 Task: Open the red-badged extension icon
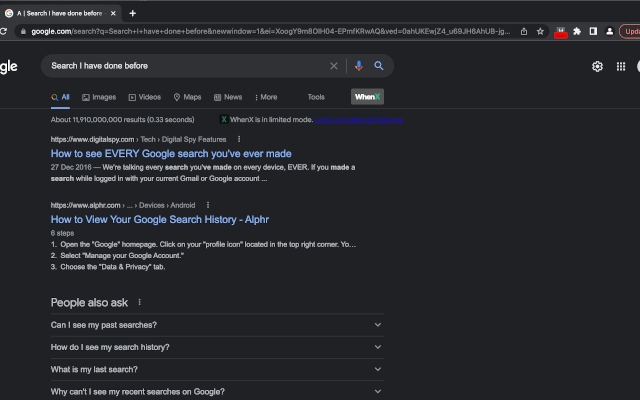coord(560,32)
